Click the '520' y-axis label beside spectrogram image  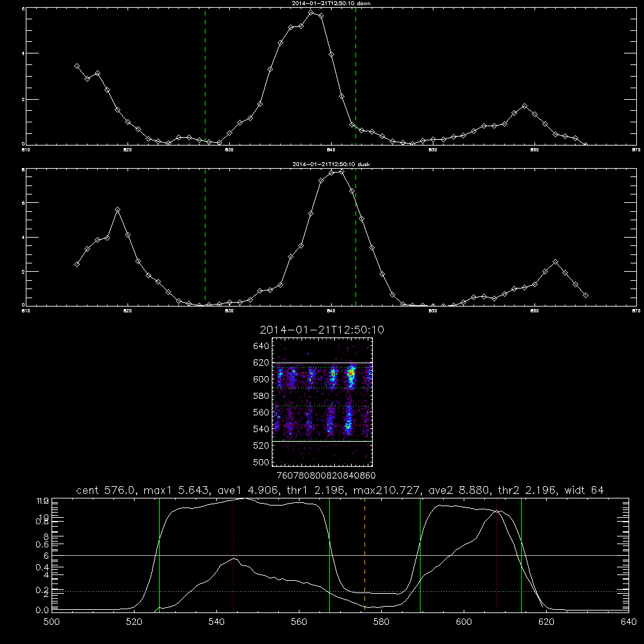point(261,446)
